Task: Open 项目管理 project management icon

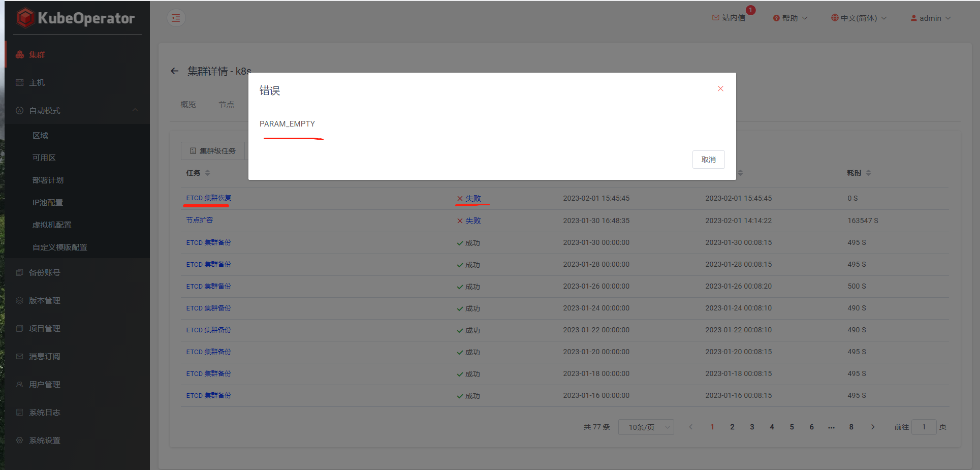Action: tap(20, 328)
